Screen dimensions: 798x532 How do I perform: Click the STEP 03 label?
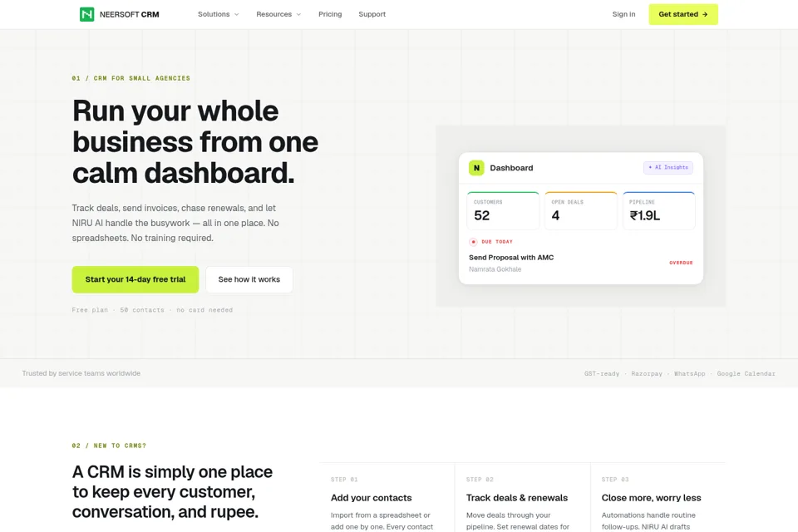click(x=615, y=480)
